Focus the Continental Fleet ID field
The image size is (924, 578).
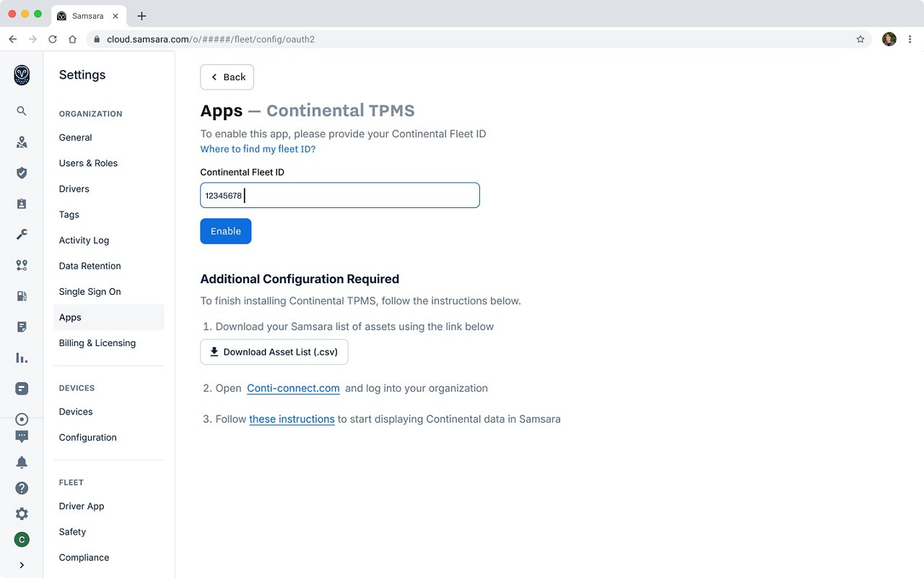(x=340, y=195)
